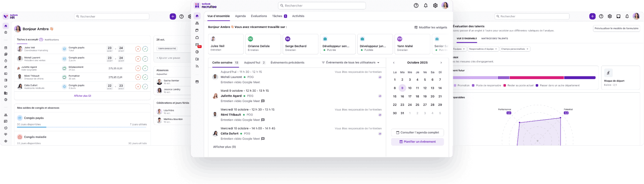
Task: Open the Matrice des talents tab
Action: [x=494, y=39]
